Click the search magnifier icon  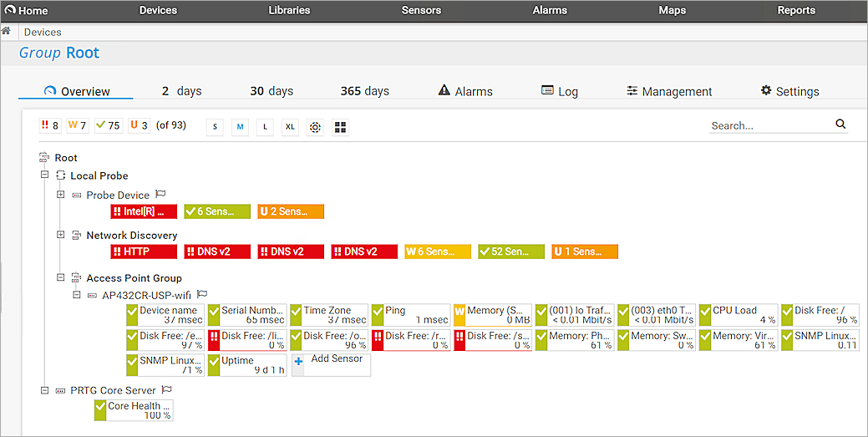point(840,124)
